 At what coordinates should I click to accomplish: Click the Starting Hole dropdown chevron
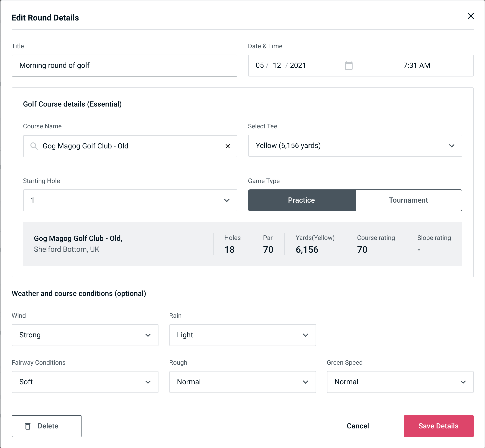(x=226, y=200)
